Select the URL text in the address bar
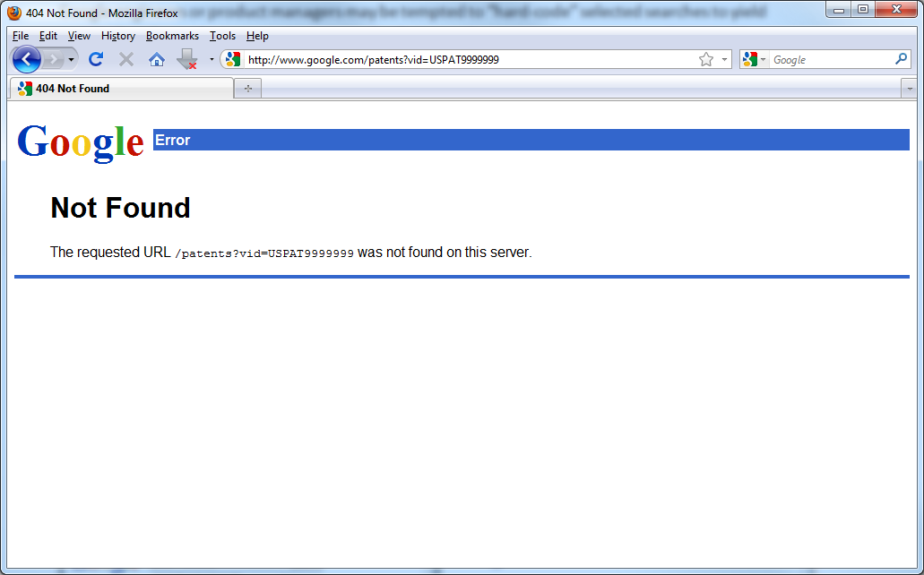The width and height of the screenshot is (924, 575). pos(374,59)
